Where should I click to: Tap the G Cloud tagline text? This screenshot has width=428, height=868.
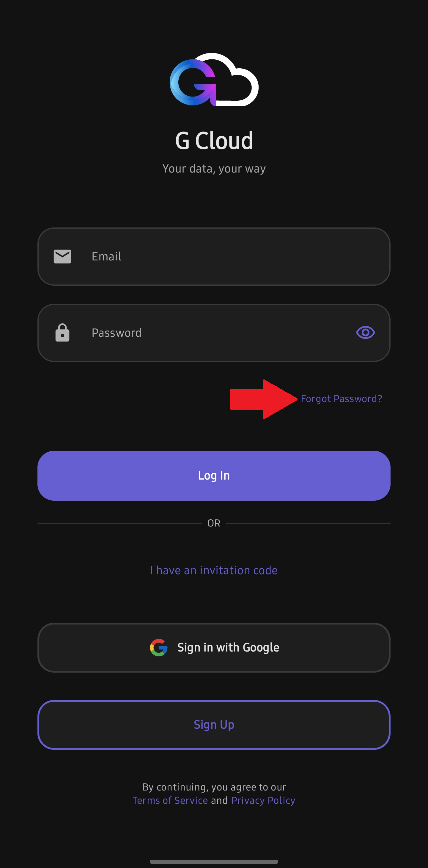click(x=214, y=168)
